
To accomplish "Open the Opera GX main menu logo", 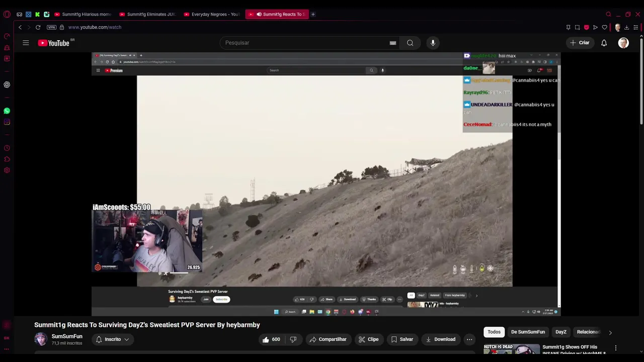I will (x=7, y=14).
